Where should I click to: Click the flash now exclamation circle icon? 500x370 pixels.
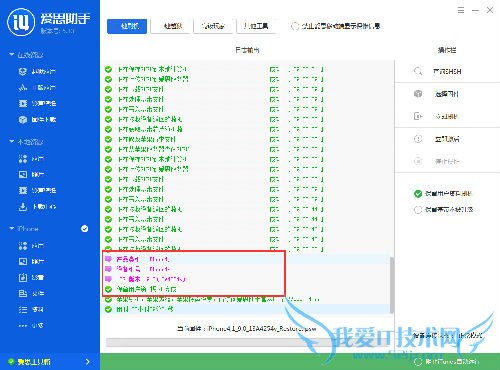click(418, 139)
